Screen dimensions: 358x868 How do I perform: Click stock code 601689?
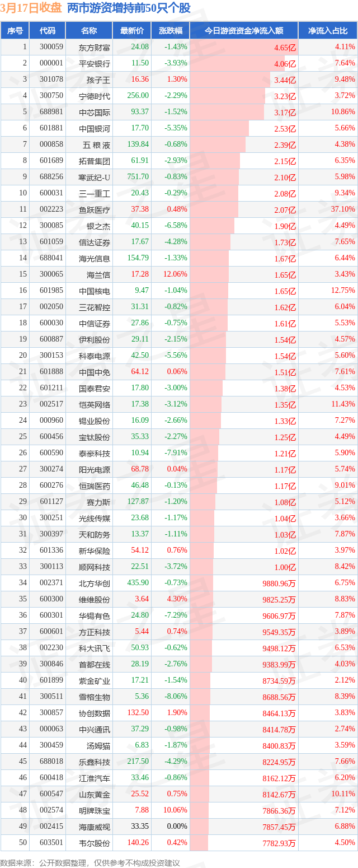pos(51,161)
